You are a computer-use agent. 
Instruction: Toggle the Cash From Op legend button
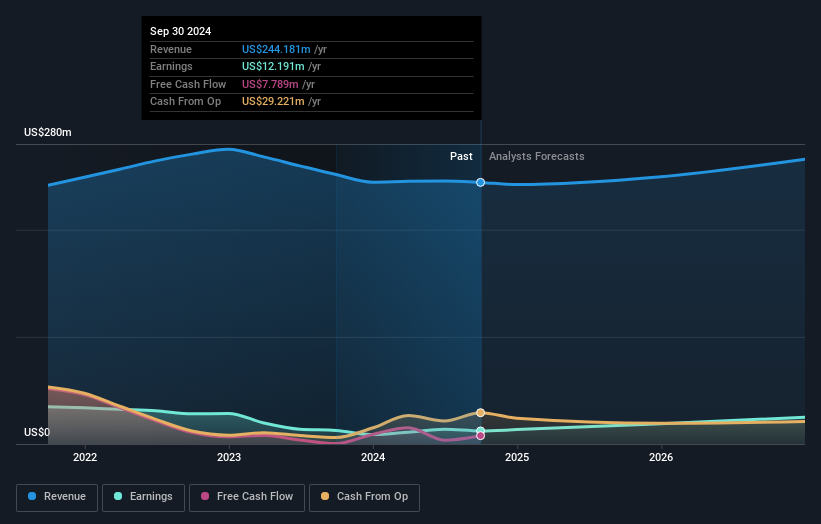point(364,497)
